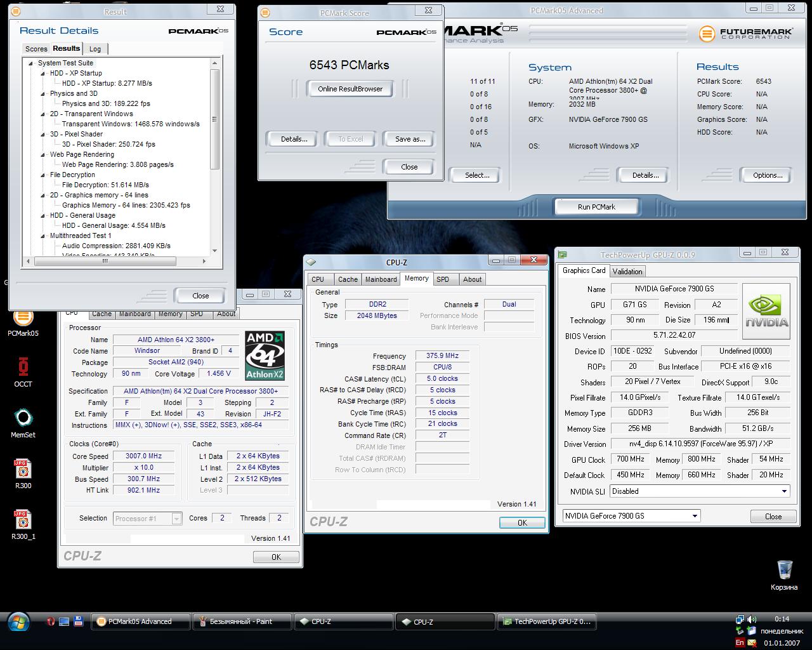Click Save as... in Score window

coord(410,139)
